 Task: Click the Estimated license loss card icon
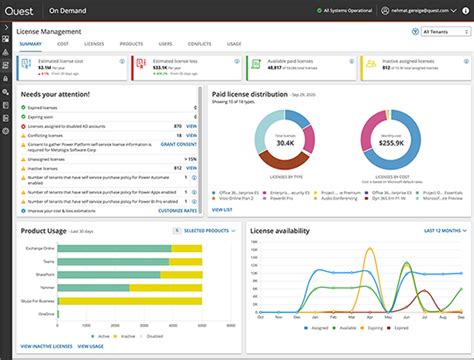point(141,64)
